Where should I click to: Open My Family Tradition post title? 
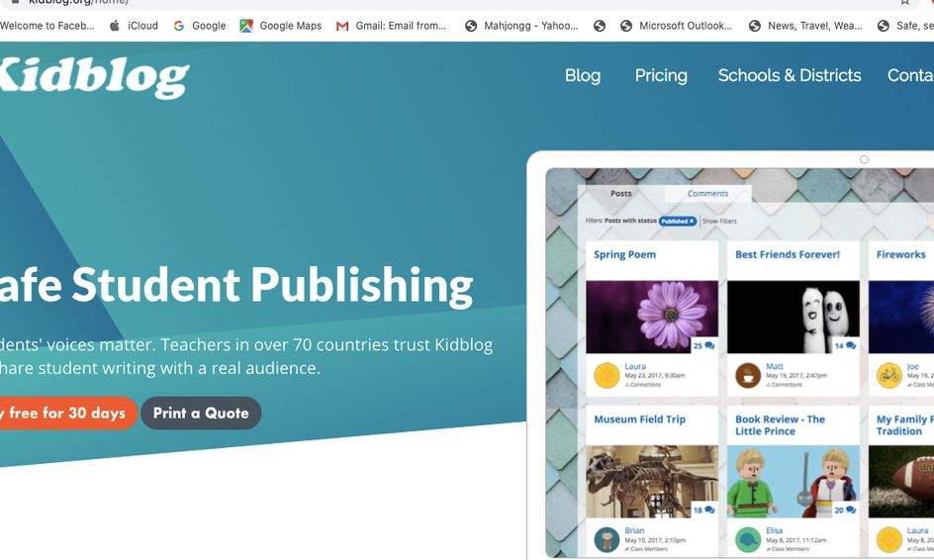click(904, 425)
